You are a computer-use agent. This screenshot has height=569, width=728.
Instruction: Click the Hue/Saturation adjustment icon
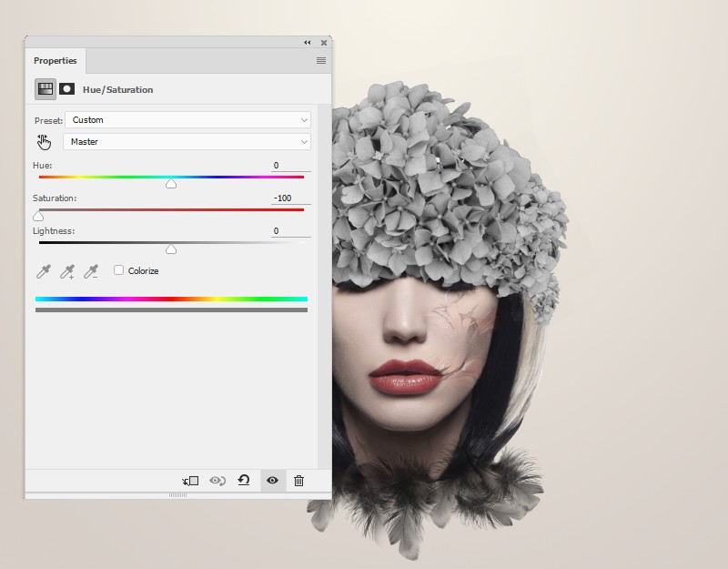pos(45,89)
